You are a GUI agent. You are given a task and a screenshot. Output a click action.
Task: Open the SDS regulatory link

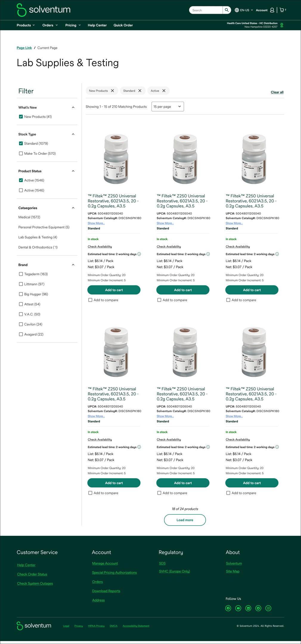[x=162, y=563]
